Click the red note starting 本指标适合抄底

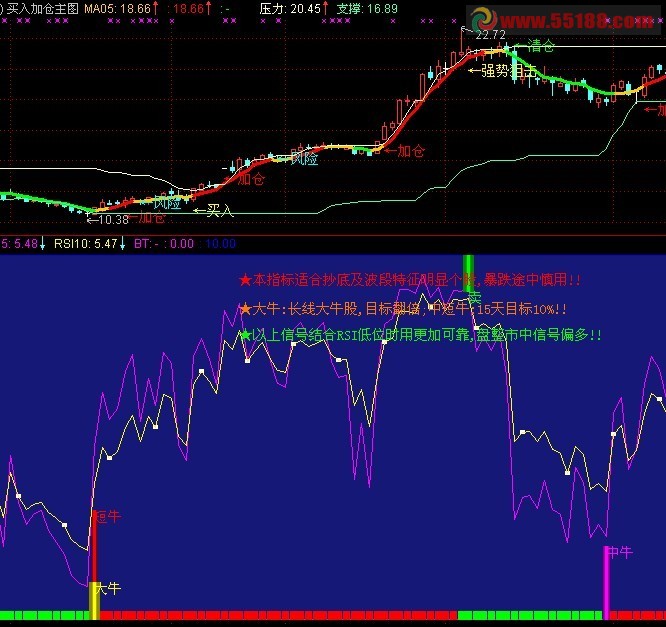tap(409, 280)
